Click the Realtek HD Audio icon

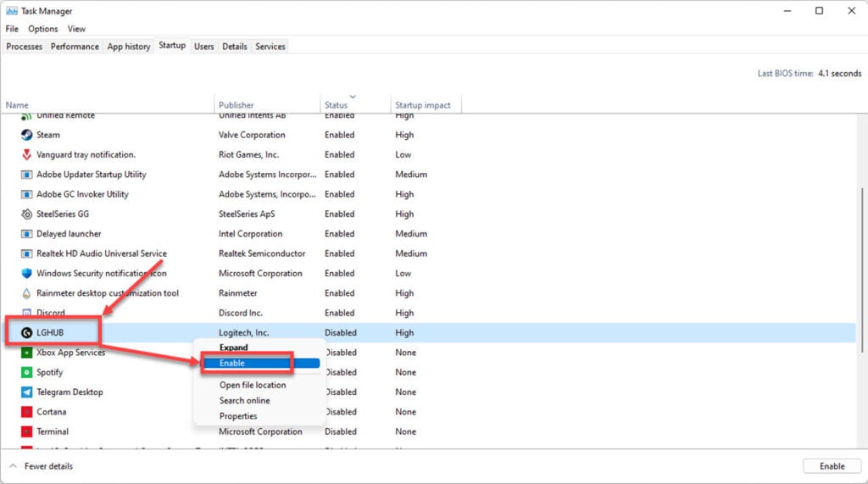[26, 253]
